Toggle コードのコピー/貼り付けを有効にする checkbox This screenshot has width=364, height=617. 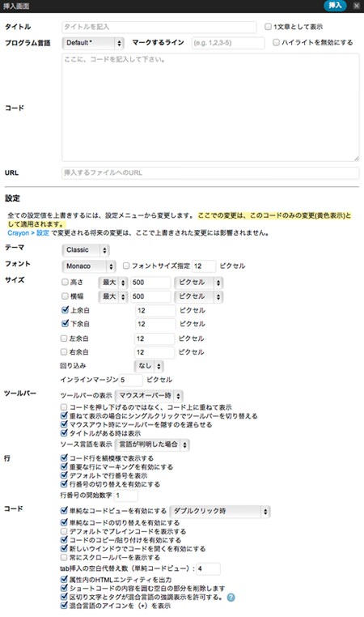(64, 540)
